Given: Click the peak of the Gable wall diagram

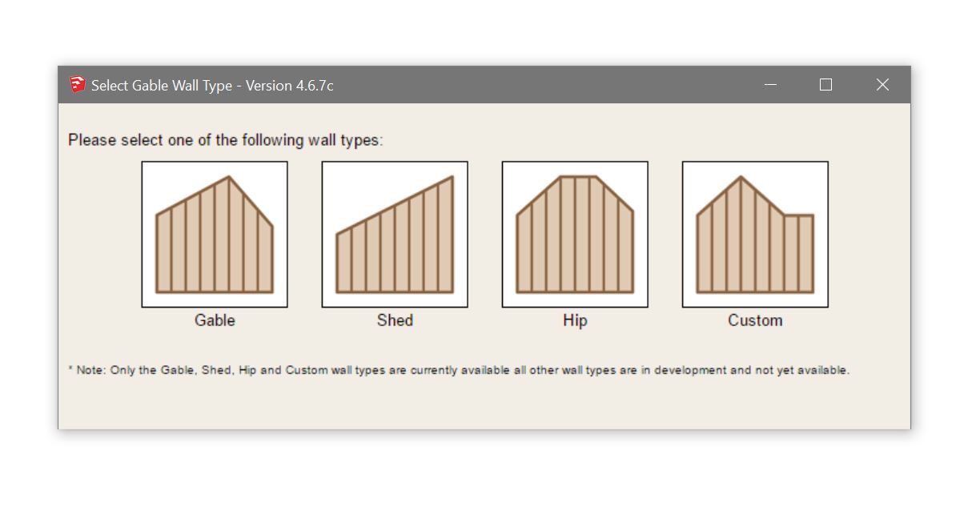Looking at the screenshot, I should [229, 178].
